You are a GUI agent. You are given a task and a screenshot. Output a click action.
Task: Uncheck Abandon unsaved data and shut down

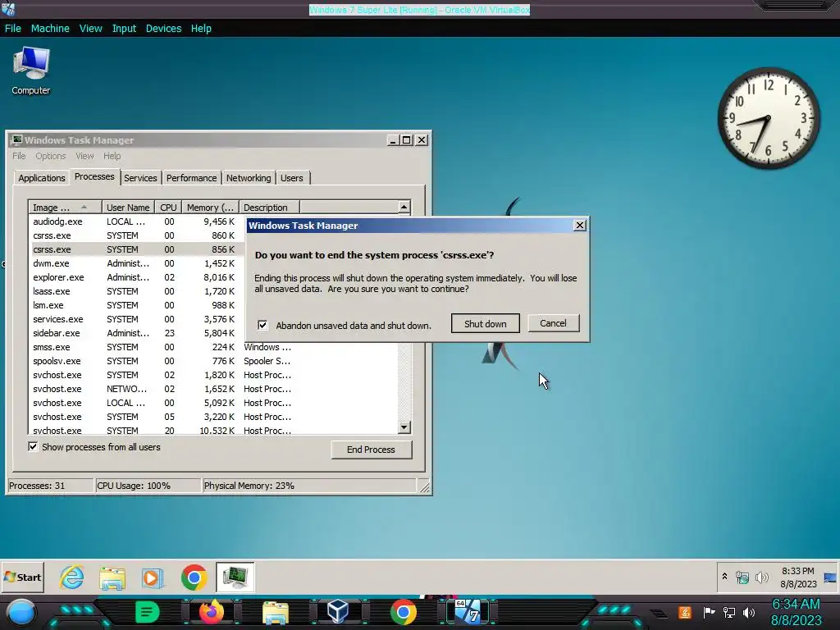262,325
